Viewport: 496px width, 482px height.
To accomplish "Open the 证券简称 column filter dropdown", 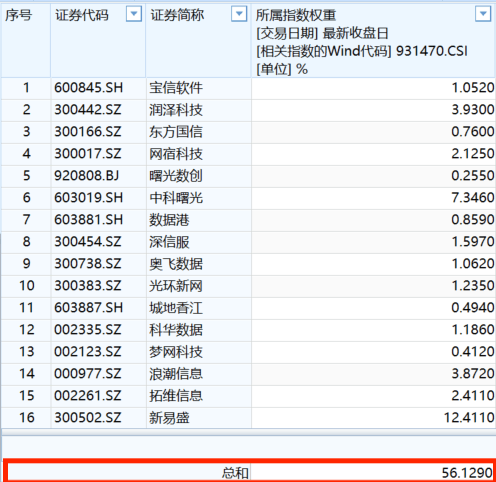I will [x=239, y=14].
